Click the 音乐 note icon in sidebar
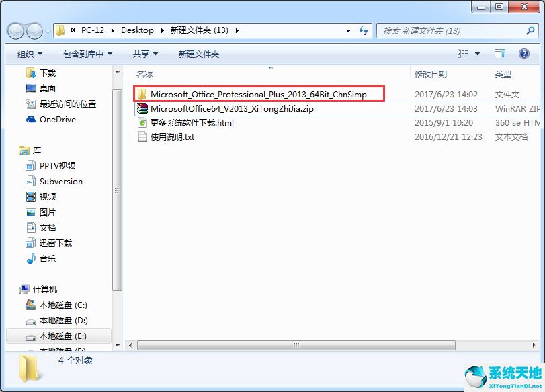This screenshot has height=392, width=545. click(x=31, y=258)
